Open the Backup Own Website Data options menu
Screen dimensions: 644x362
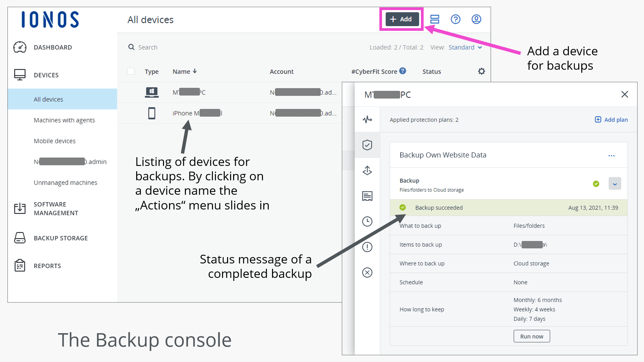tap(611, 156)
